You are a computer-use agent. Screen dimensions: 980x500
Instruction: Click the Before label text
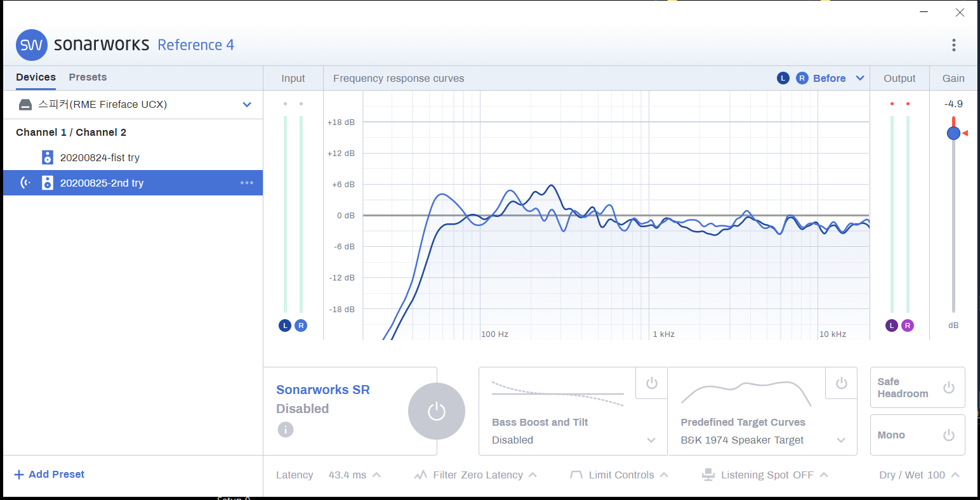click(830, 78)
